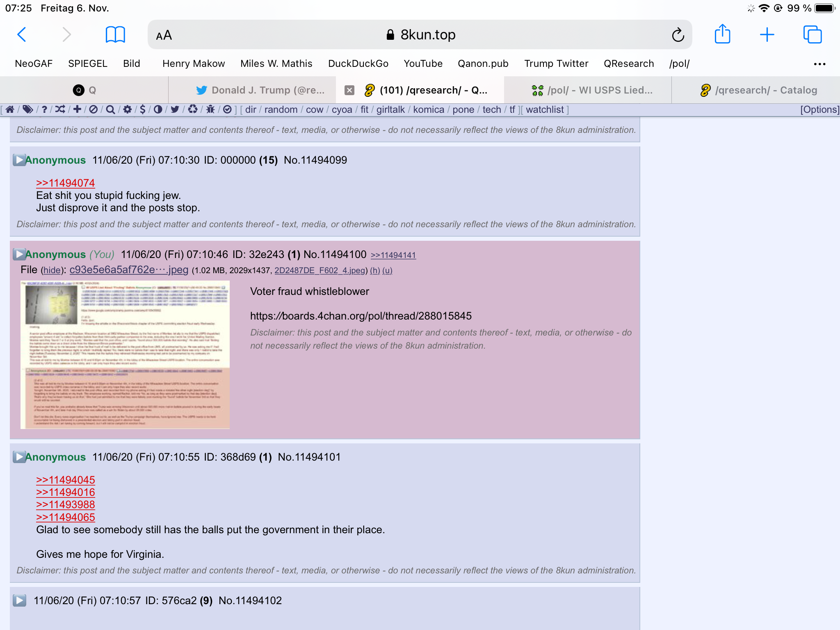The image size is (840, 630).
Task: Show all tabs overview icon
Action: pyautogui.click(x=812, y=34)
